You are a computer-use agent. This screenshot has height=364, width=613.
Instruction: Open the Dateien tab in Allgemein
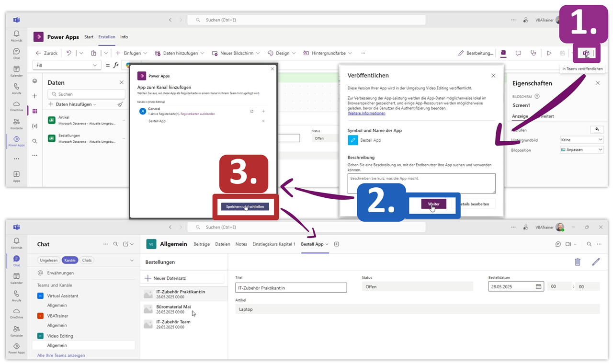223,244
